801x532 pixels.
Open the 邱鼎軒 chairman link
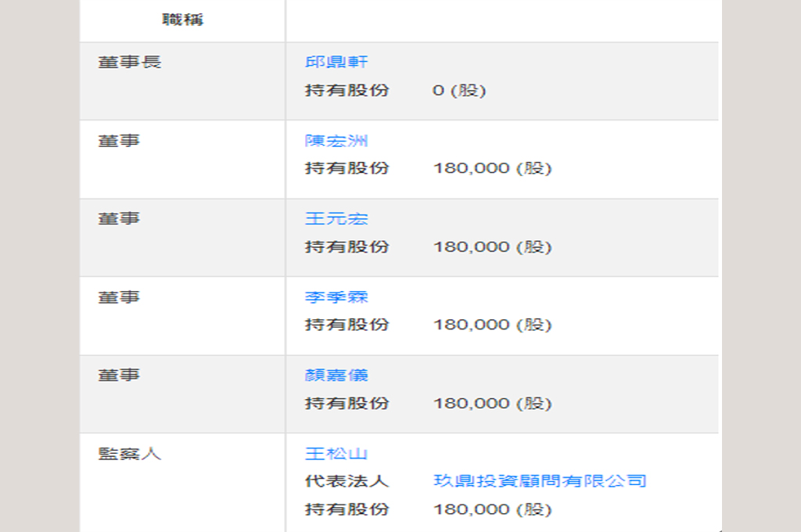pyautogui.click(x=336, y=63)
